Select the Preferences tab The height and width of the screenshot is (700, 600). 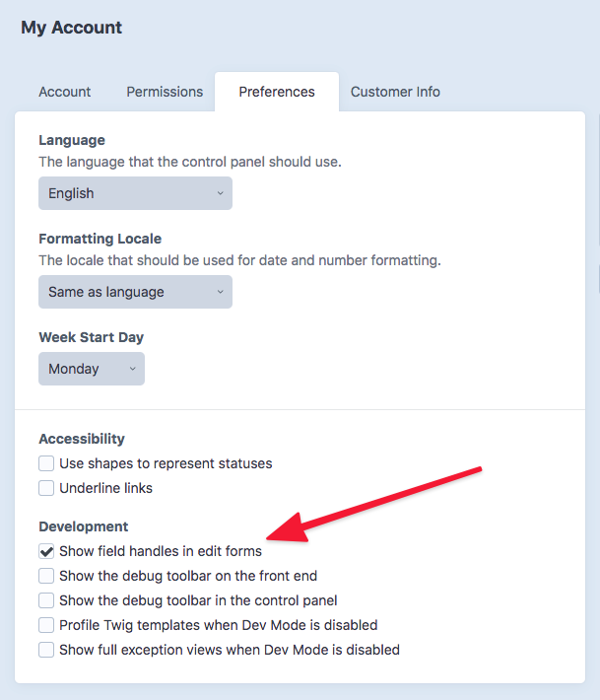[277, 92]
